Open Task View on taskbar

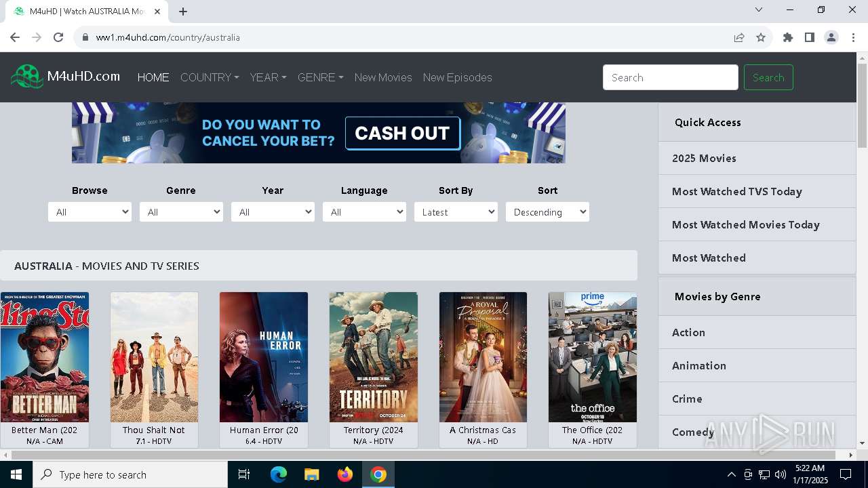pos(244,474)
